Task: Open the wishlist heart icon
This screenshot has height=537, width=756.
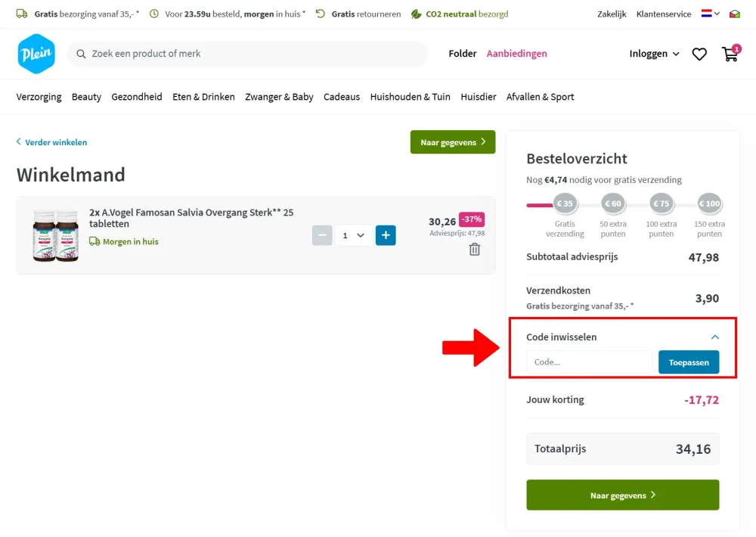Action: 699,54
